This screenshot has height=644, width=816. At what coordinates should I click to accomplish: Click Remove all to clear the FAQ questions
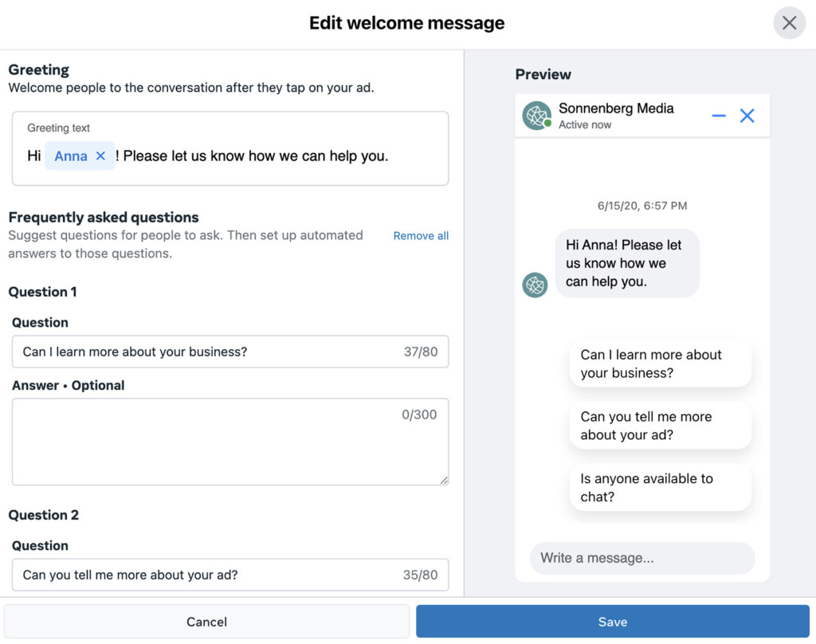click(421, 235)
